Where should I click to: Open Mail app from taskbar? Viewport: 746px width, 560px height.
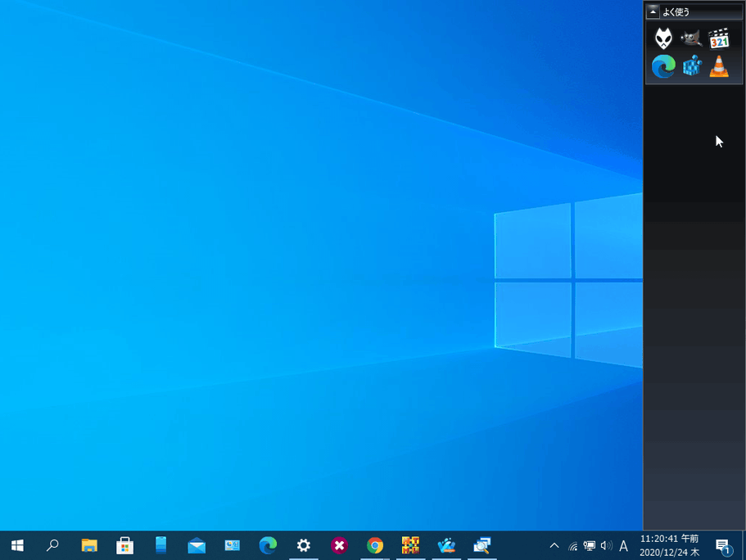(197, 545)
